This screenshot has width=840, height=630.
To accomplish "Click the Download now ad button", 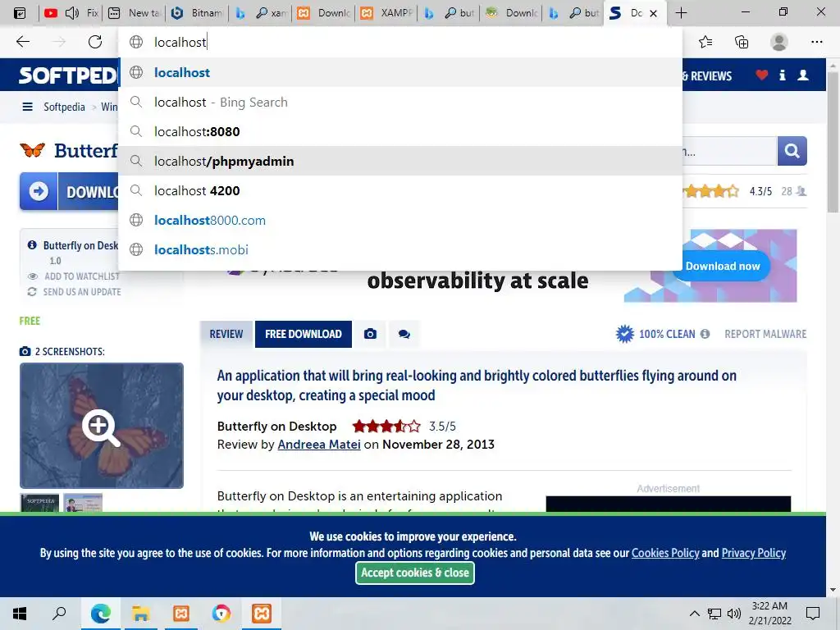I will coord(722,267).
